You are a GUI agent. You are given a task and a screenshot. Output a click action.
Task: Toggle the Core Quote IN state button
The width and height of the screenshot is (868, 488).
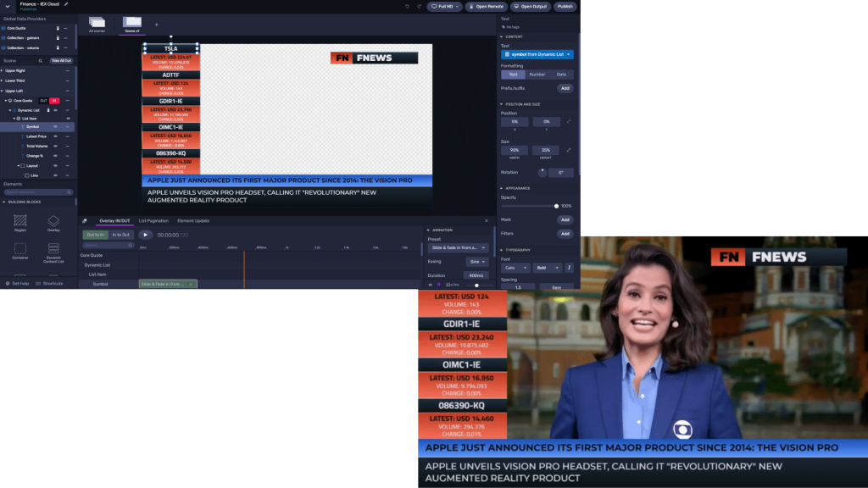(x=54, y=101)
